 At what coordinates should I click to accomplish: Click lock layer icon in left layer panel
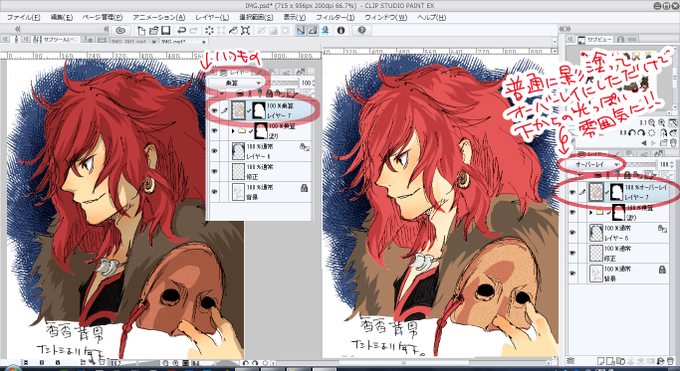pos(269,93)
